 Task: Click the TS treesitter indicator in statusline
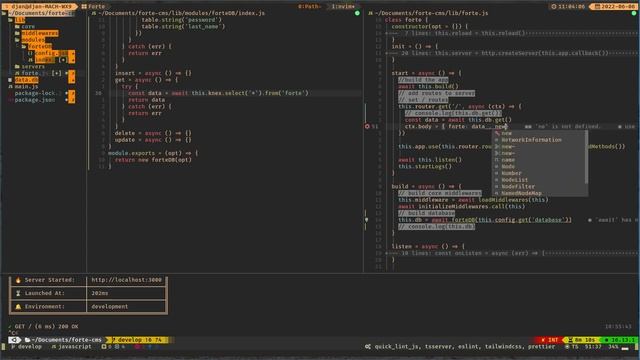coord(572,347)
